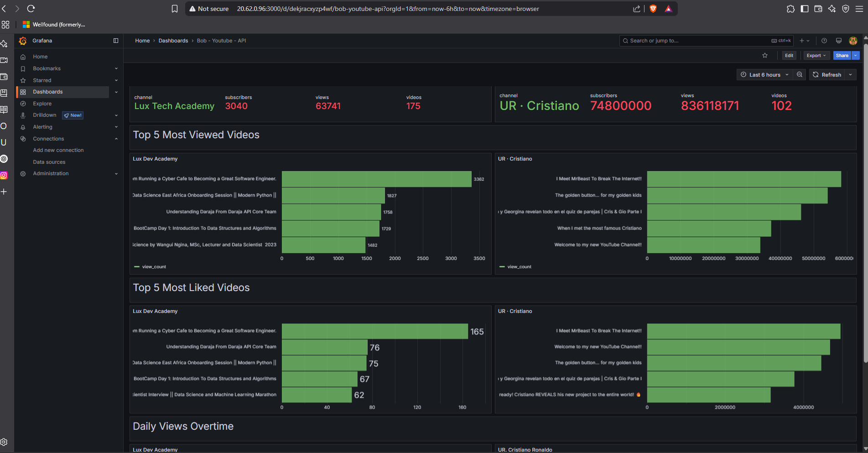Open ChatGPT icon in the Brave sidebar
This screenshot has width=868, height=453.
(x=4, y=159)
